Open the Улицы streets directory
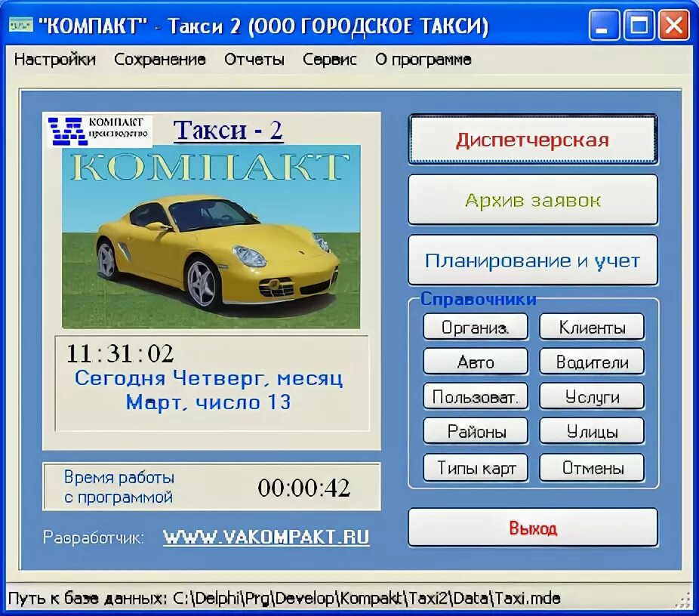Viewport: 699px width, 616px height. tap(591, 430)
